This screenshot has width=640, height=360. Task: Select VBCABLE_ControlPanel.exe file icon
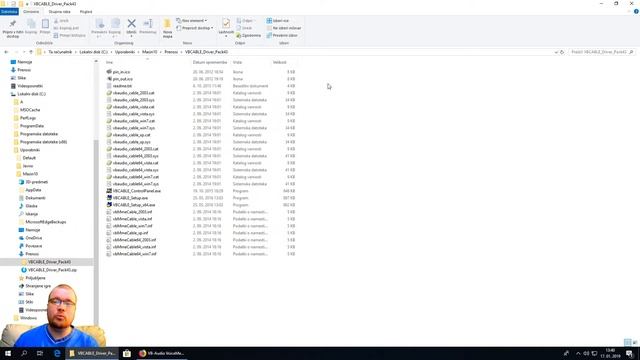tap(109, 191)
